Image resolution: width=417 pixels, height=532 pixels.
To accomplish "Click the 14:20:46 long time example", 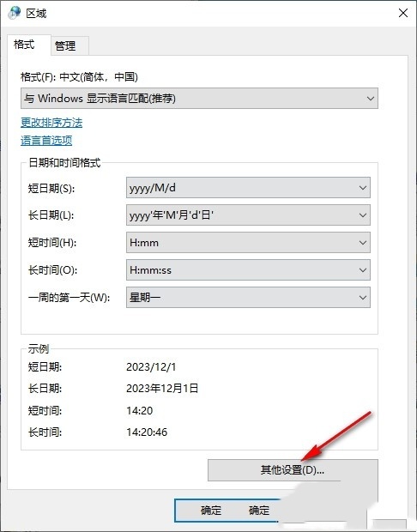I will 147,432.
